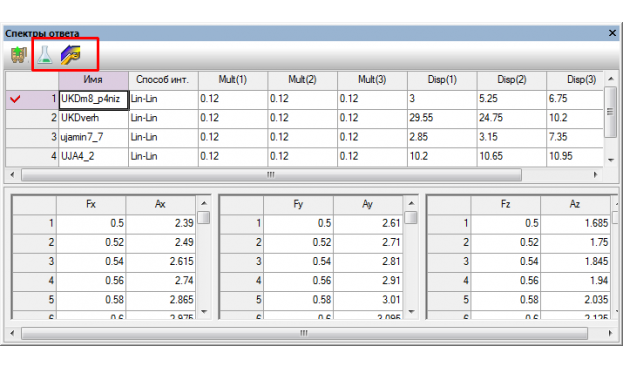623x370 pixels.
Task: Click spectra table horizontal scrollbar thumb
Action: point(271,174)
